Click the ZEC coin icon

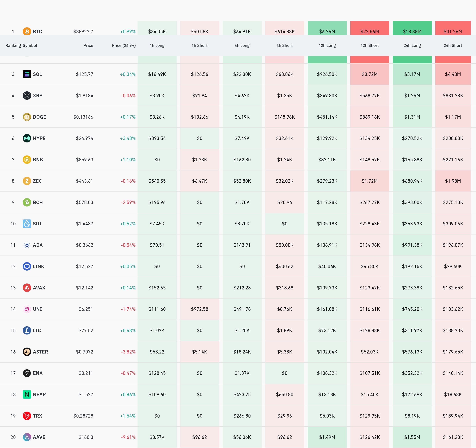click(x=27, y=181)
